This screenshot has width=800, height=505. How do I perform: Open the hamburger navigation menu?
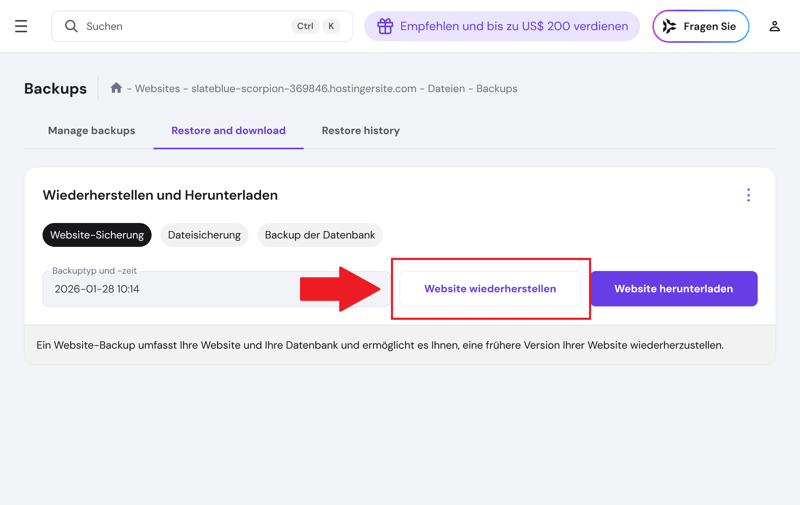pyautogui.click(x=21, y=27)
